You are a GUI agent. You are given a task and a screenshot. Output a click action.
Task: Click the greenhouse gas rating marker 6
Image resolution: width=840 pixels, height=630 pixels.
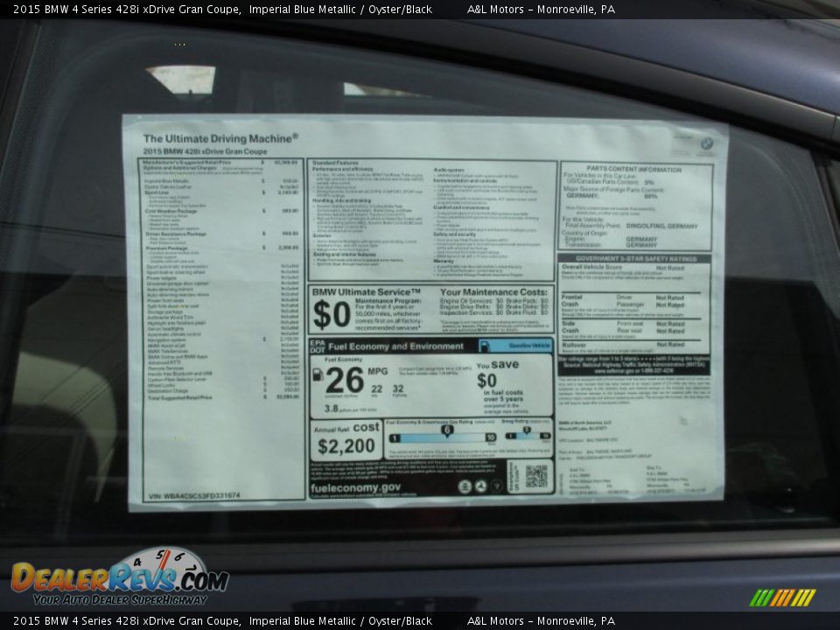tap(446, 431)
